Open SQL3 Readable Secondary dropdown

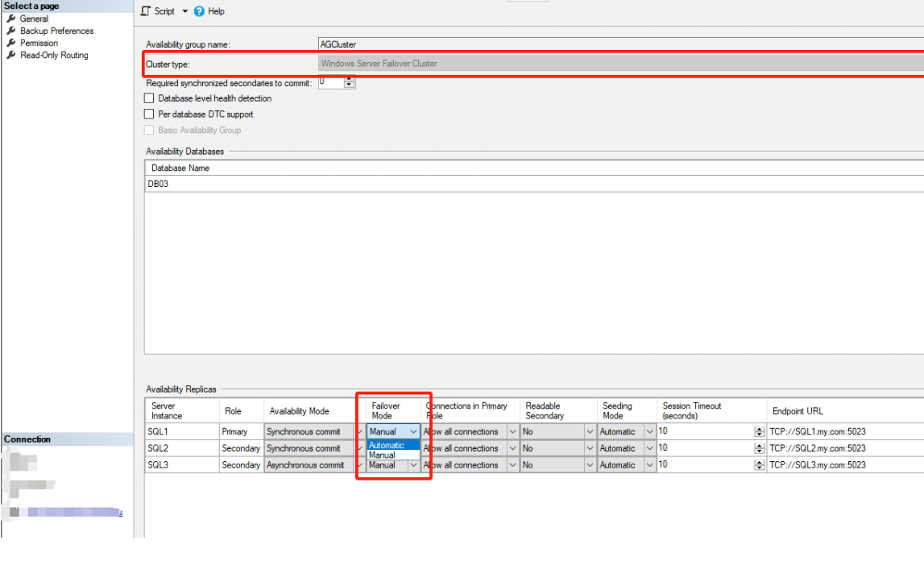pyautogui.click(x=590, y=465)
